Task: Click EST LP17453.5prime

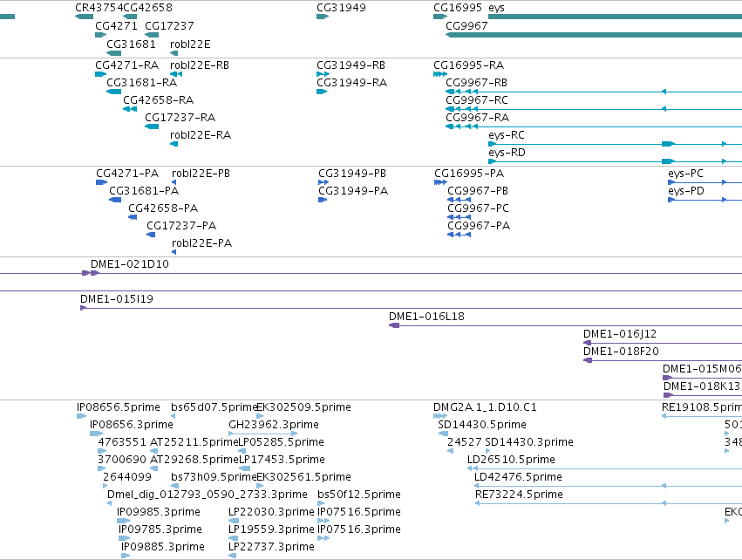Action: tap(282, 460)
